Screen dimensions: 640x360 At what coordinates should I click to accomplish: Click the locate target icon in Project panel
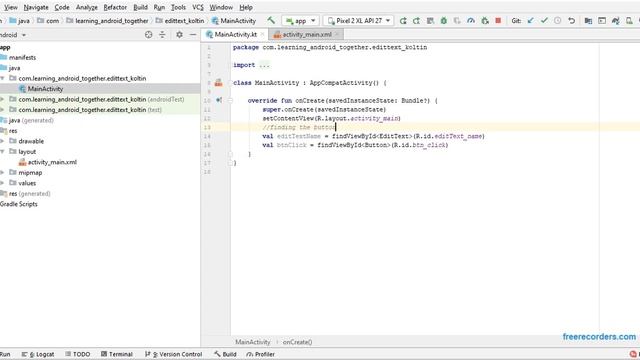[x=149, y=35]
